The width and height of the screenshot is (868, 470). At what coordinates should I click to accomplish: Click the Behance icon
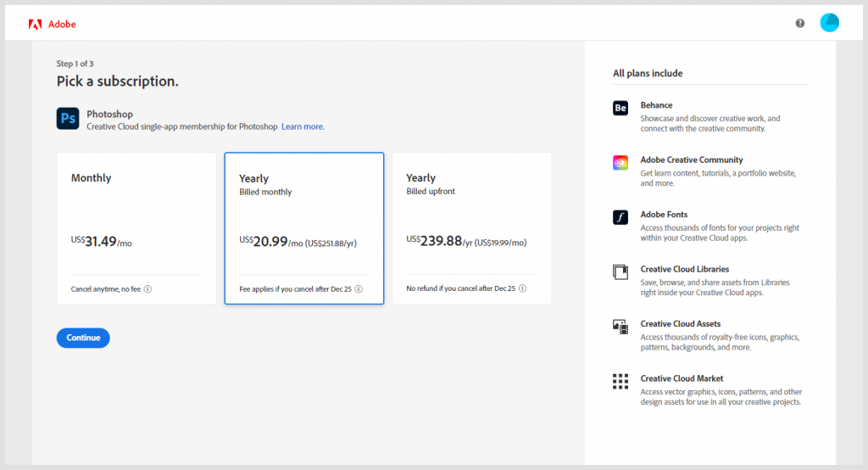[x=620, y=108]
